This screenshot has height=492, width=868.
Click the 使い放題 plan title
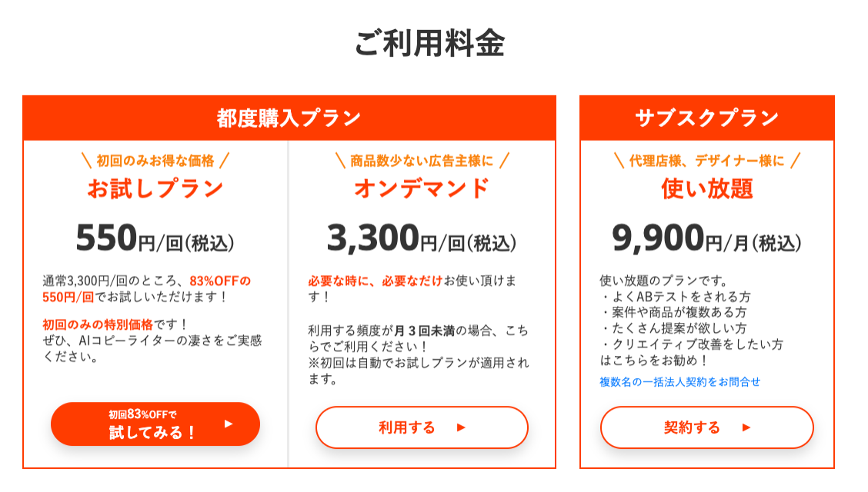pos(706,189)
